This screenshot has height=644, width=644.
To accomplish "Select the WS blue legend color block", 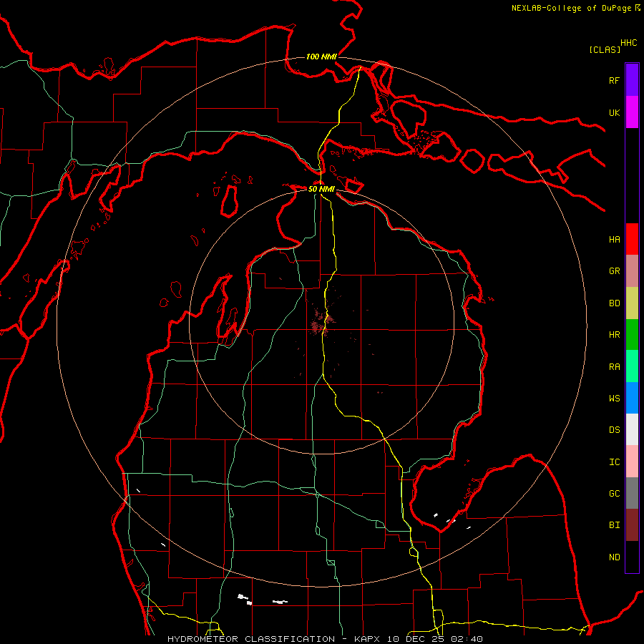I will pyautogui.click(x=632, y=398).
